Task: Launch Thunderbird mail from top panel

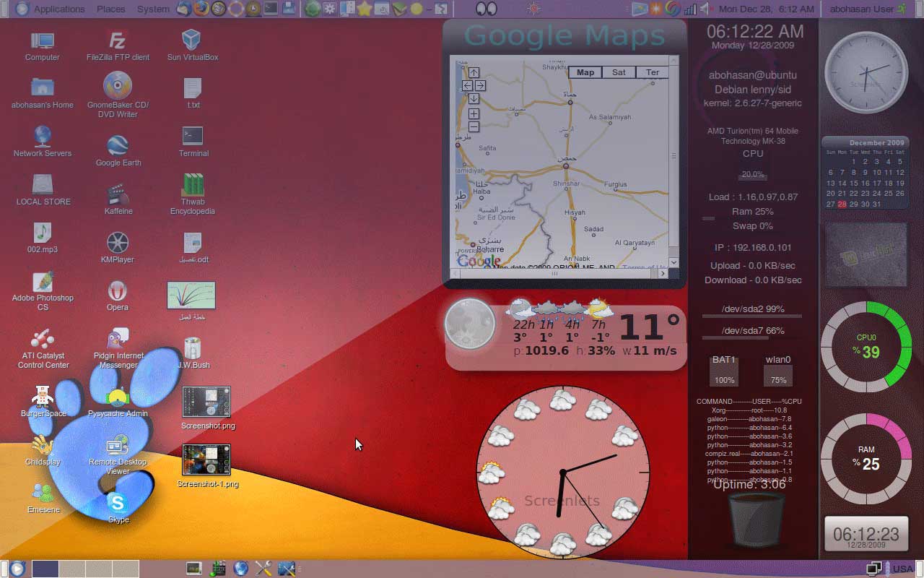Action: click(x=184, y=9)
